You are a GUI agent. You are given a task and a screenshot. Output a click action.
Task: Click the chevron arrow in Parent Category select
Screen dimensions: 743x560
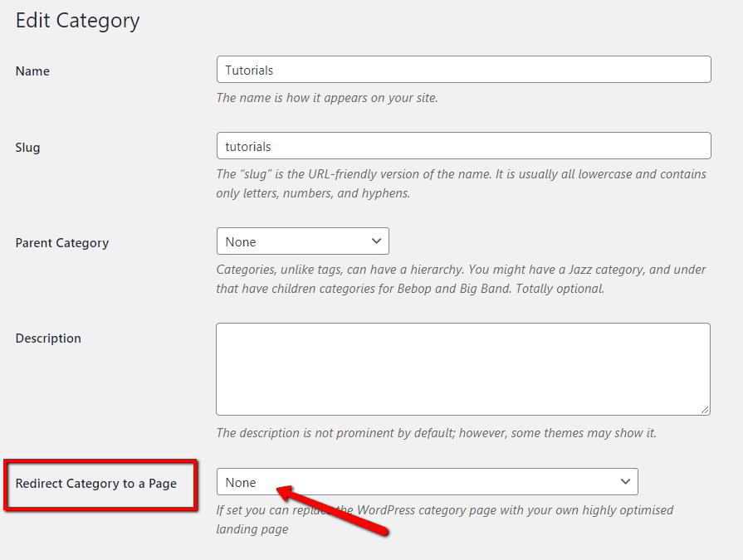(x=376, y=241)
